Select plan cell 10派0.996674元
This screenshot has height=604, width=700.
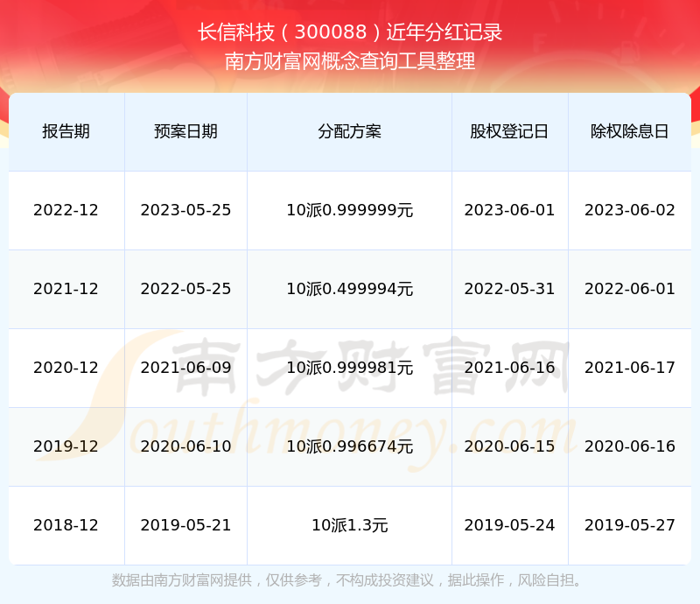tap(349, 446)
